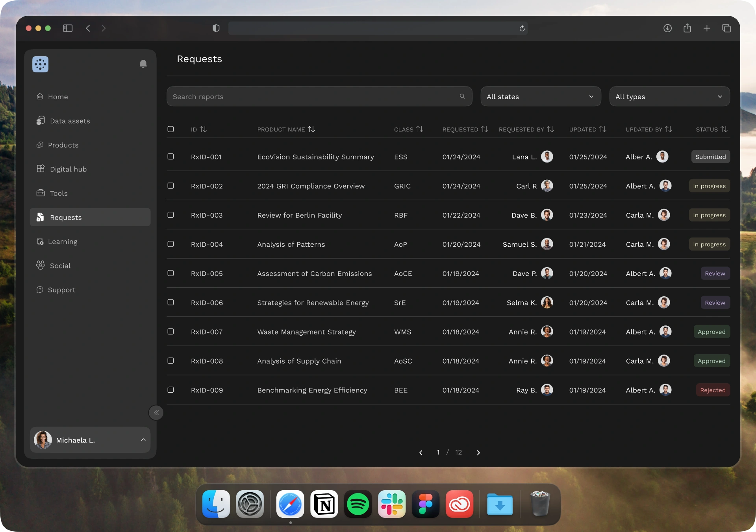This screenshot has width=756, height=532.
Task: Check the RxID-003 row checkbox
Action: click(170, 215)
